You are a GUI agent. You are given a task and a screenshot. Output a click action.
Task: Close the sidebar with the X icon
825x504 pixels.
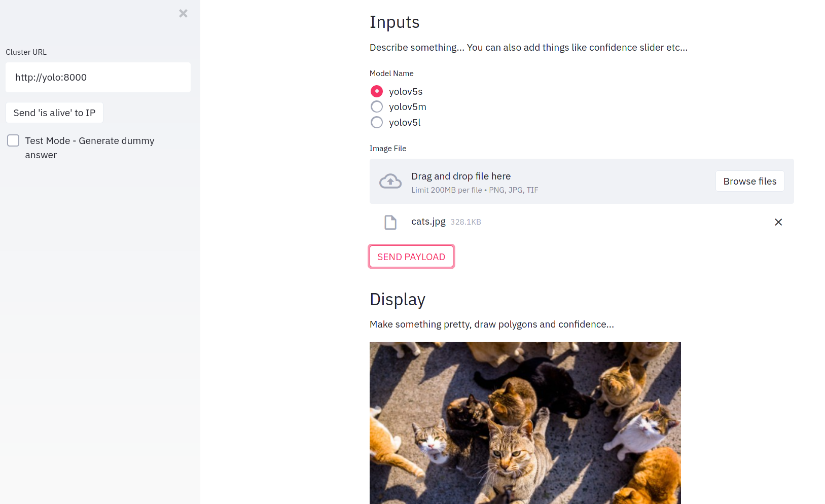click(x=183, y=14)
